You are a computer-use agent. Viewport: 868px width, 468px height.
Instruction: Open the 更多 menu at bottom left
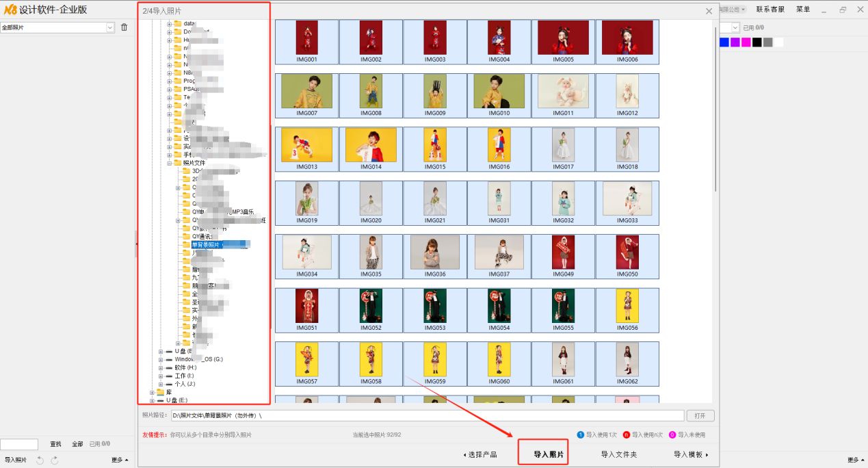(120, 460)
